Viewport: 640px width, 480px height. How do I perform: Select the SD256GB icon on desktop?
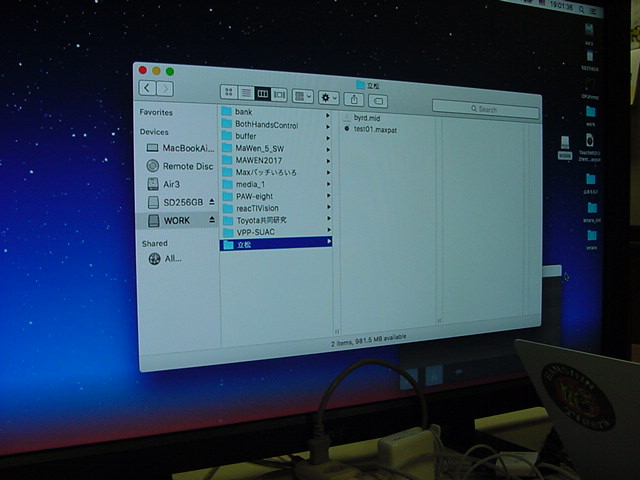coord(590,60)
